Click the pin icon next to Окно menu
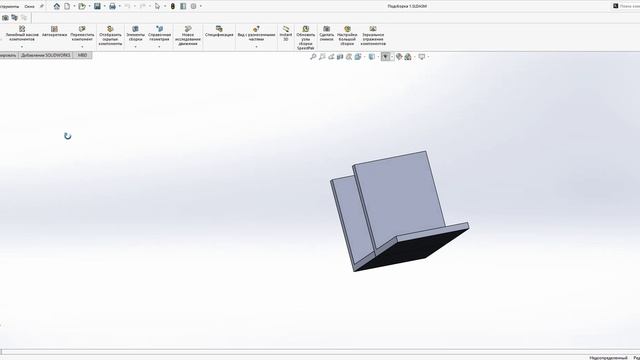 pos(42,6)
